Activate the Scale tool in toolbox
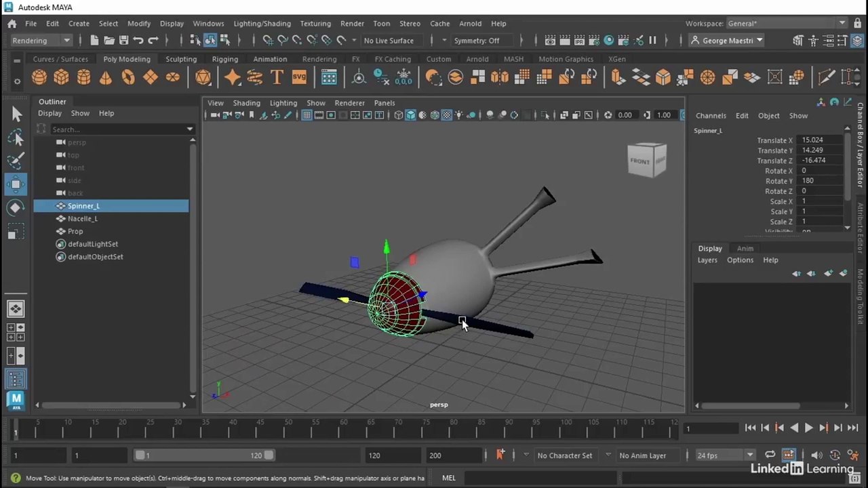Image resolution: width=868 pixels, height=488 pixels. (16, 232)
